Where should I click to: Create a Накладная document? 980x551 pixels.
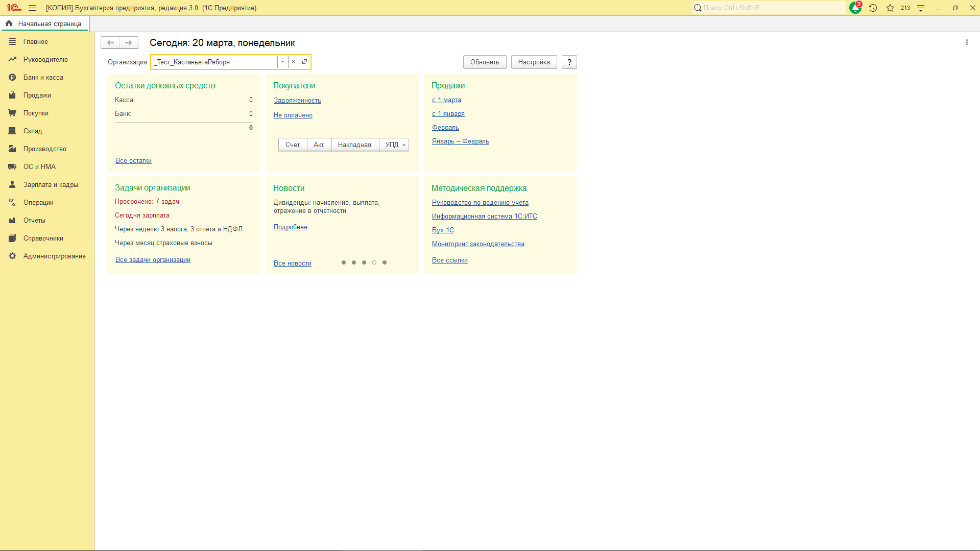(x=354, y=145)
